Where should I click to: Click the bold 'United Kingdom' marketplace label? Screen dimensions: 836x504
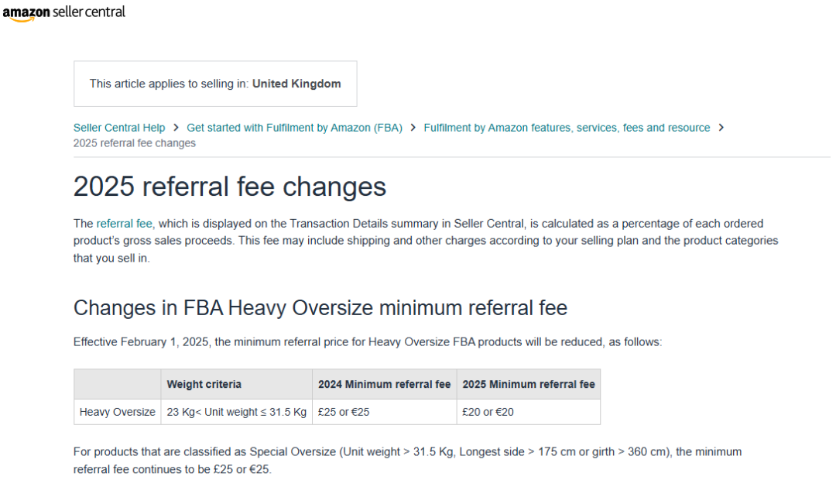[x=296, y=84]
